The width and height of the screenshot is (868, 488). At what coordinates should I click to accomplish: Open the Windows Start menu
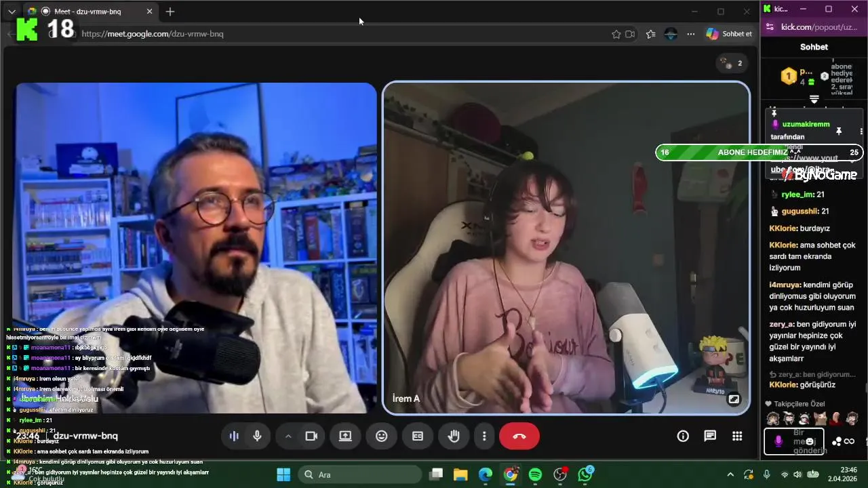coord(283,474)
